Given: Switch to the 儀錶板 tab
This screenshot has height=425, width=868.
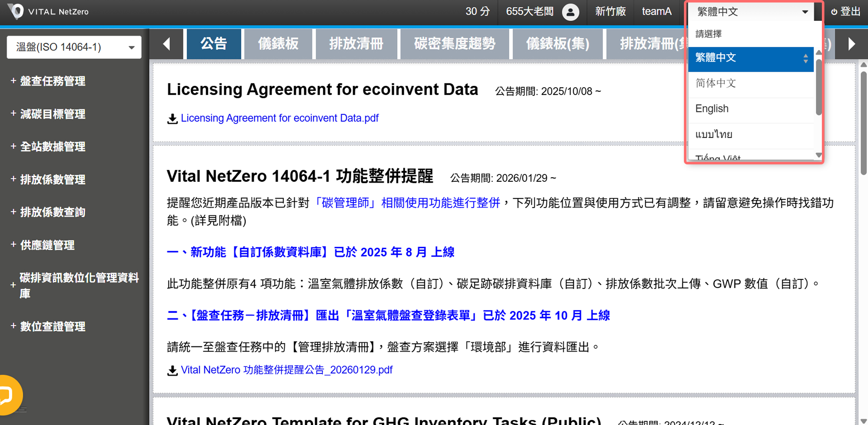Looking at the screenshot, I should click(278, 44).
